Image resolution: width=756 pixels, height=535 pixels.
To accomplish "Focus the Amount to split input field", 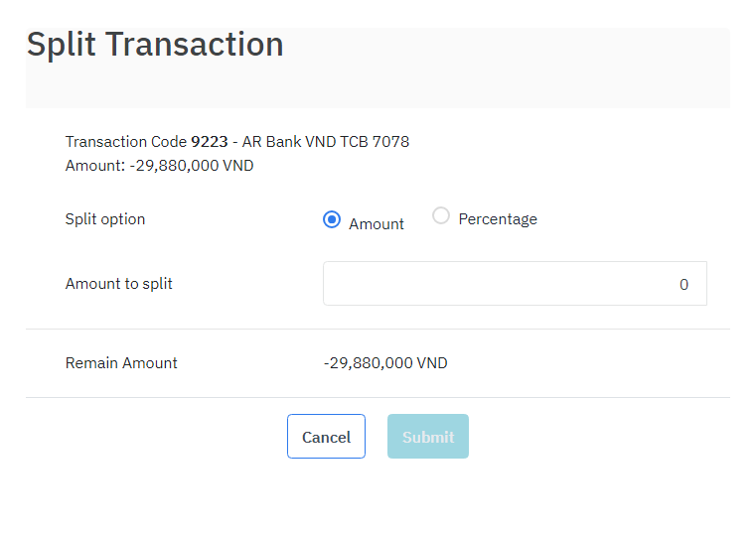I will [515, 284].
